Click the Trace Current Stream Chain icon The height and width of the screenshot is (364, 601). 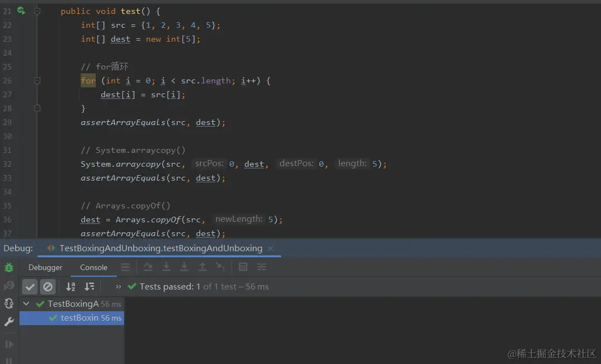click(262, 267)
